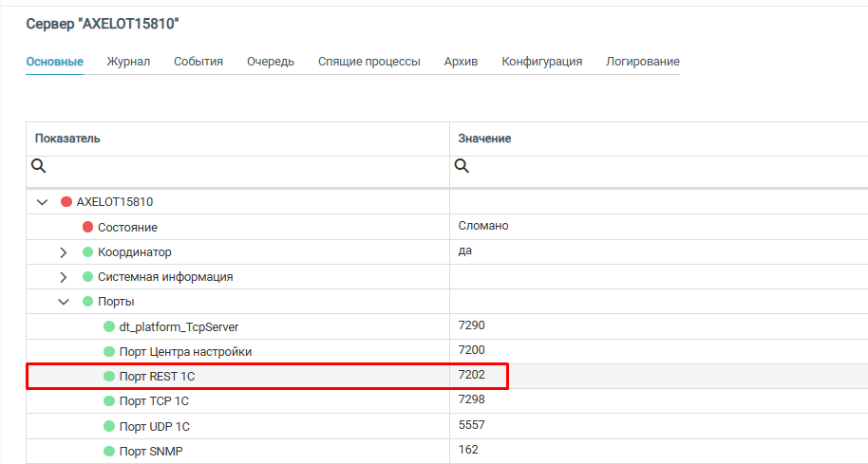Collapse the Порты section
The width and height of the screenshot is (868, 464).
(x=64, y=302)
